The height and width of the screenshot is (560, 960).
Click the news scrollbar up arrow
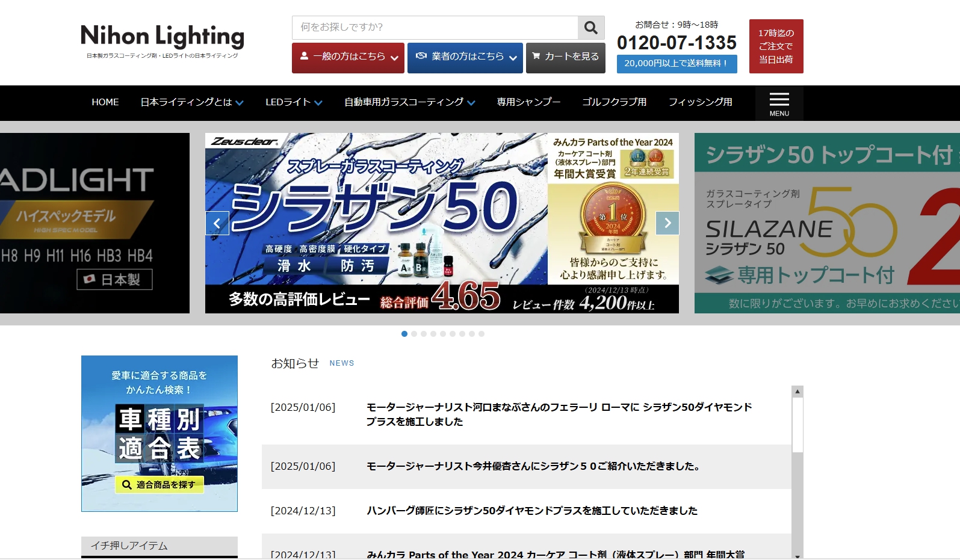[x=797, y=392]
